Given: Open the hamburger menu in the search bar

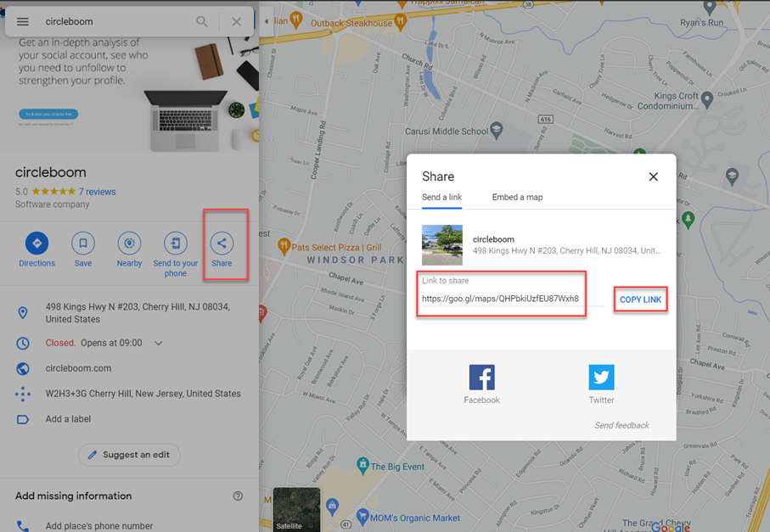Looking at the screenshot, I should [x=23, y=21].
